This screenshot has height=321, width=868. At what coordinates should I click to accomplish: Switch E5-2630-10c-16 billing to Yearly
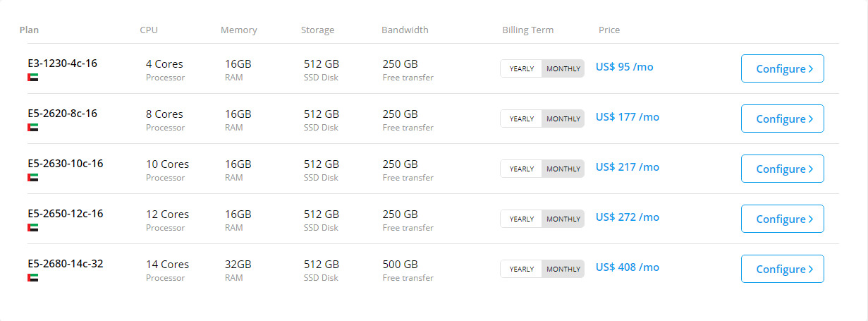(521, 169)
